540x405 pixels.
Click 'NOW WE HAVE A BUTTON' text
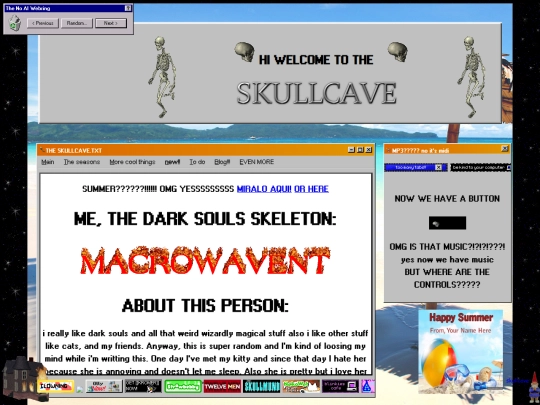[x=447, y=199]
